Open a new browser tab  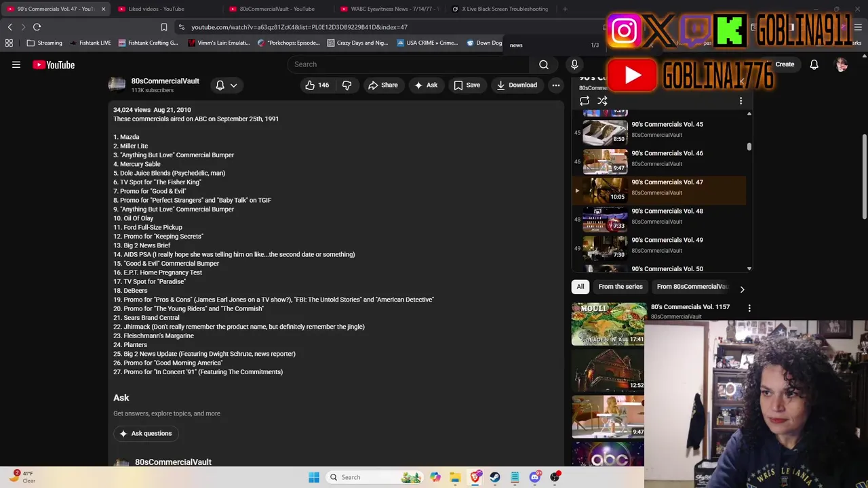click(565, 9)
